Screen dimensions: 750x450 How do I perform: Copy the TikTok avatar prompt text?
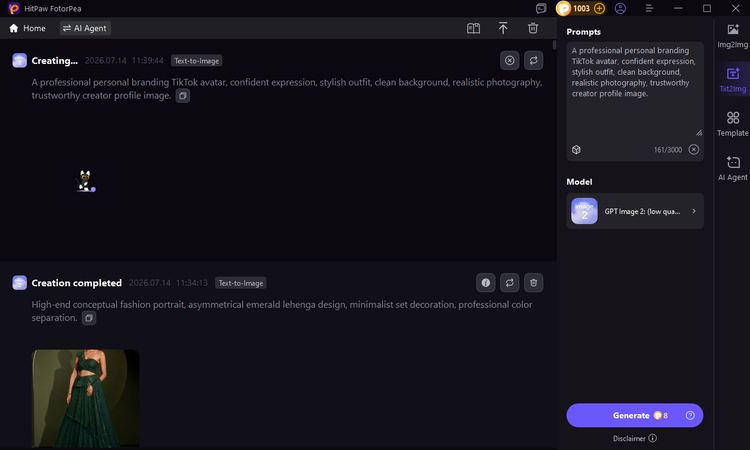click(x=182, y=96)
